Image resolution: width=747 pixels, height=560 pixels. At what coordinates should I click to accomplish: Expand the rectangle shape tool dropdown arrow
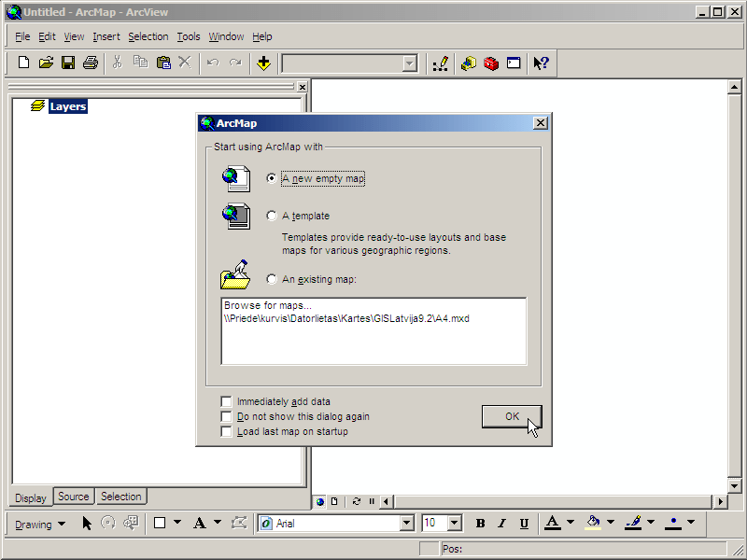click(177, 523)
